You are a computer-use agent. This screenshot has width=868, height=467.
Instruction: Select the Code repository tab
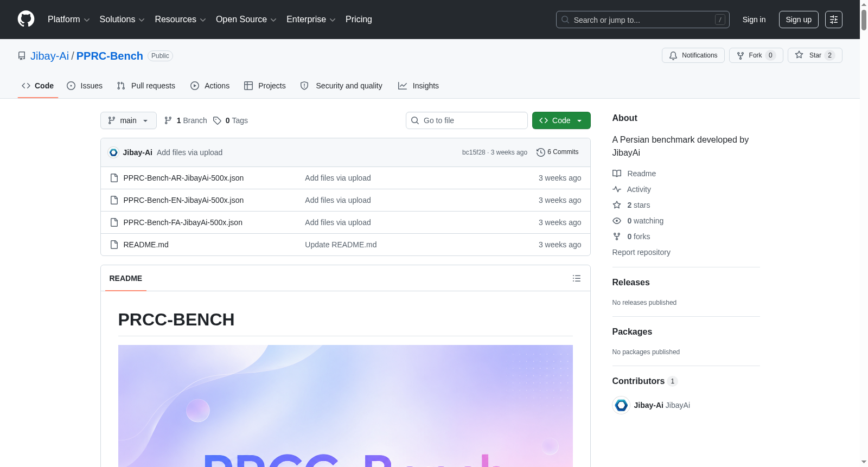click(38, 86)
